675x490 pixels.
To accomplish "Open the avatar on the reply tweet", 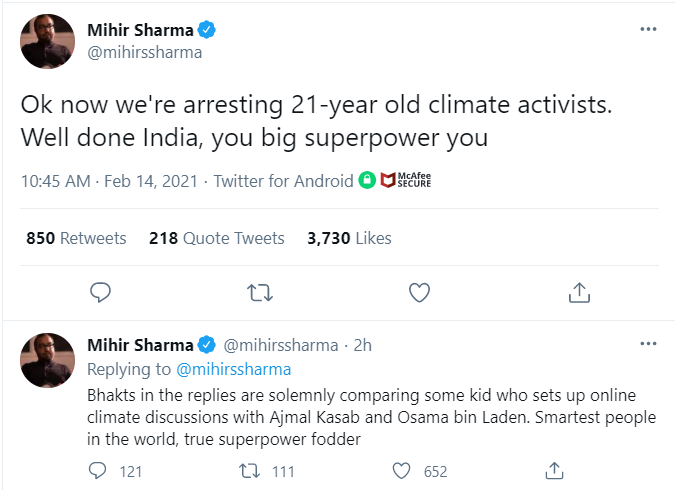I will (x=48, y=361).
